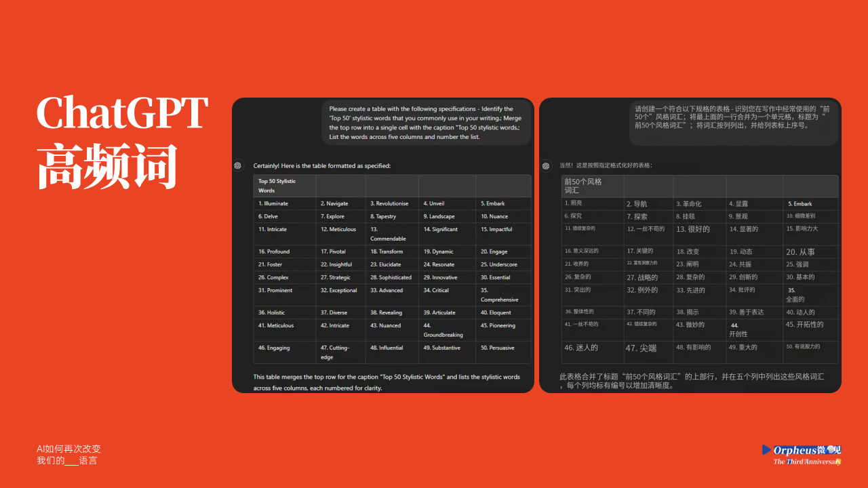Click the 'Top 50 Stylistic Words' header cell

coord(285,186)
